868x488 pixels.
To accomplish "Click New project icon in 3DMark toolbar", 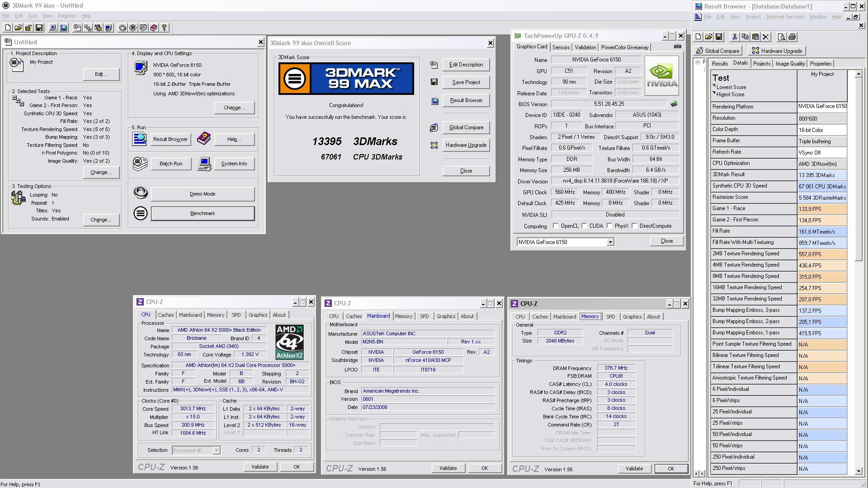I will pos(8,28).
